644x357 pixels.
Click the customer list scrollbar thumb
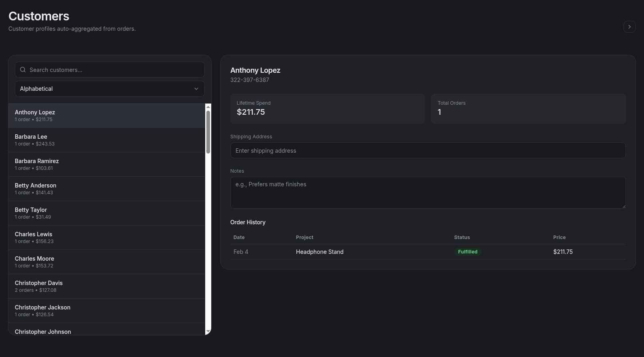pos(208,132)
